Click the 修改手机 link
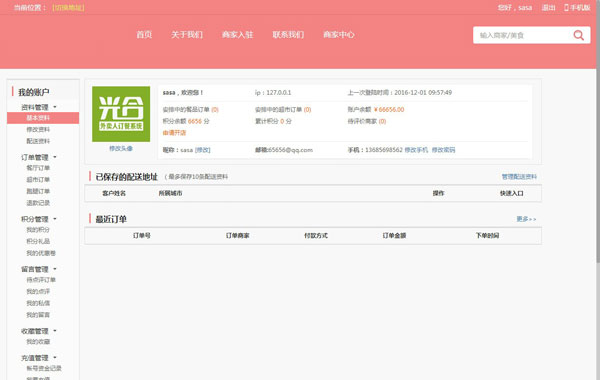This screenshot has height=380, width=600. (x=416, y=150)
